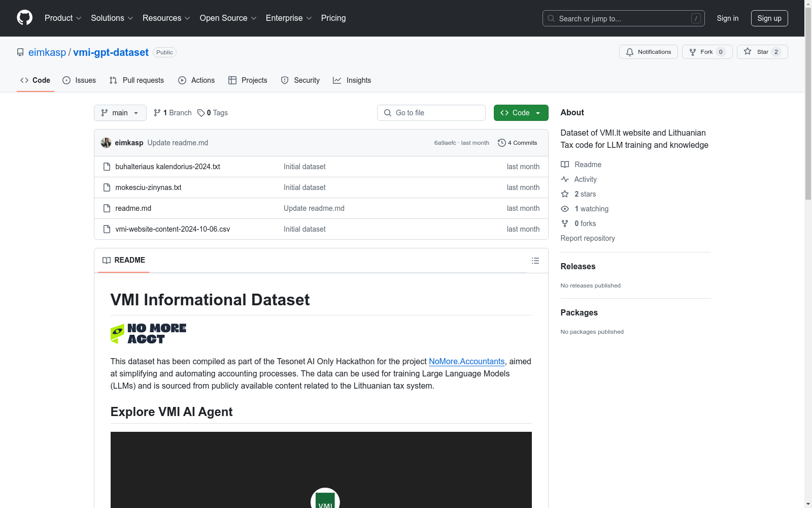This screenshot has width=812, height=508.
Task: Click the 1 Branch link
Action: [x=173, y=113]
